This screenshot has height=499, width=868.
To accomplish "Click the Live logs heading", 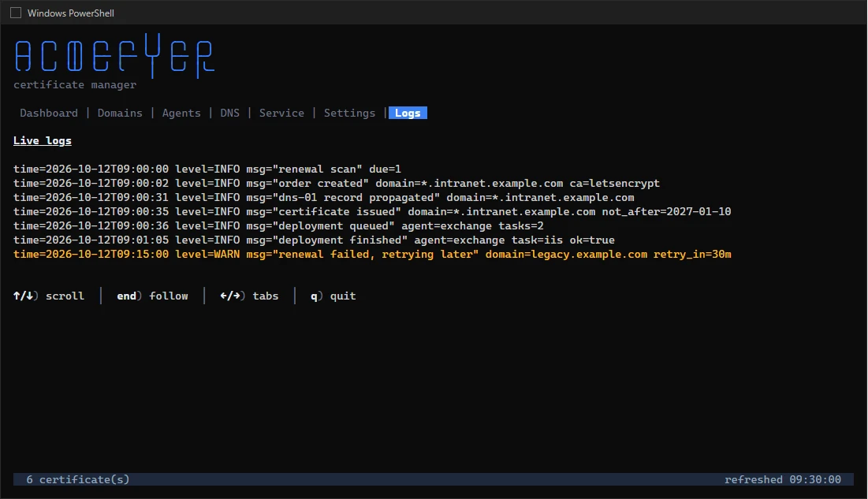I will coord(43,140).
